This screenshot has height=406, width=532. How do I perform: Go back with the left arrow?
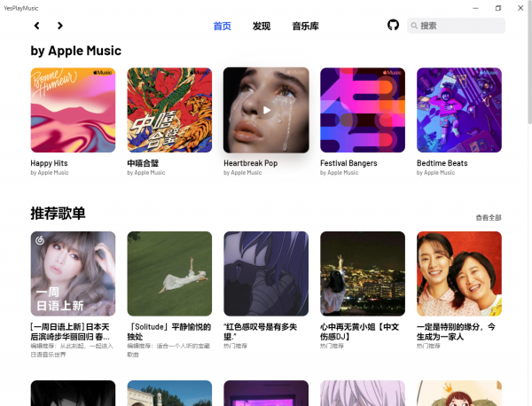37,26
